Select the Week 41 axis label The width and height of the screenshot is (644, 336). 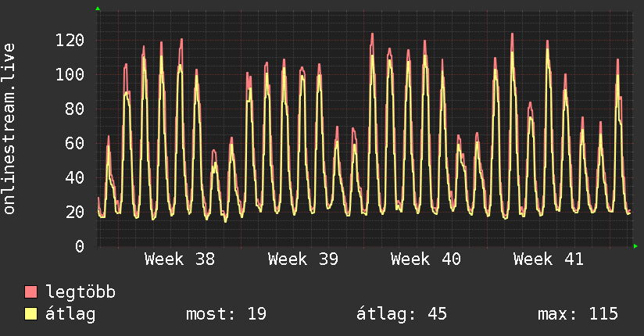(x=549, y=259)
